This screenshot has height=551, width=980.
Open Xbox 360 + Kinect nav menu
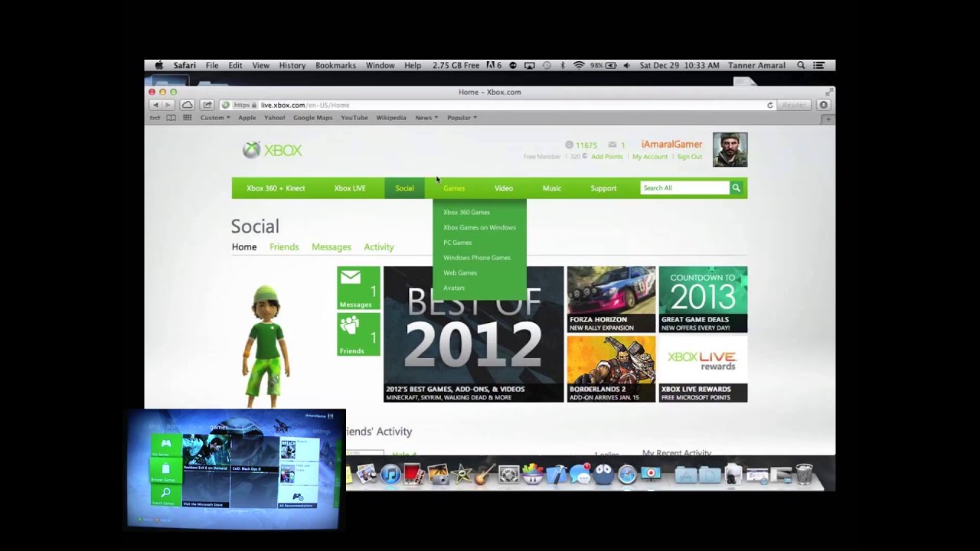tap(276, 188)
